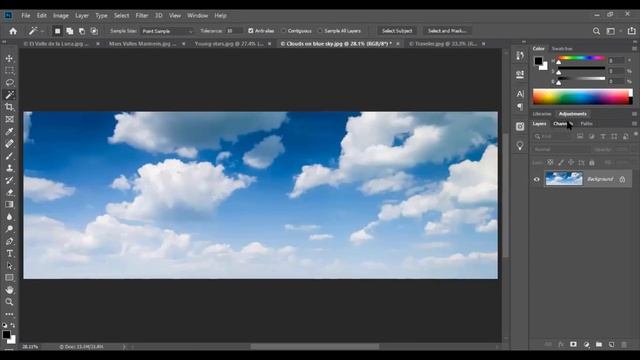This screenshot has width=640, height=360.
Task: Open the Character panel icon in dock
Action: pyautogui.click(x=520, y=94)
